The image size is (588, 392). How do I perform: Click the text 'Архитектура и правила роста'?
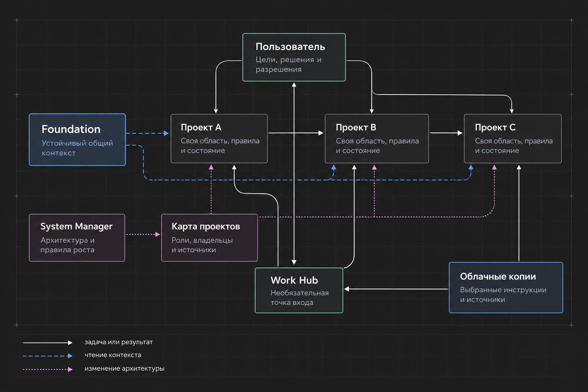click(67, 245)
